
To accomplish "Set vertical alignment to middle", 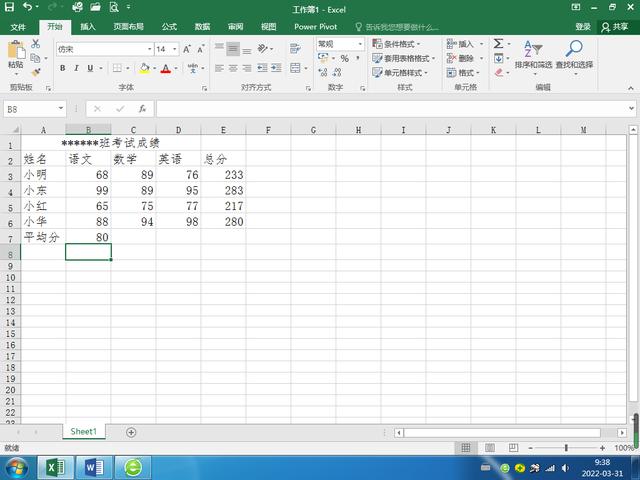I will point(233,49).
